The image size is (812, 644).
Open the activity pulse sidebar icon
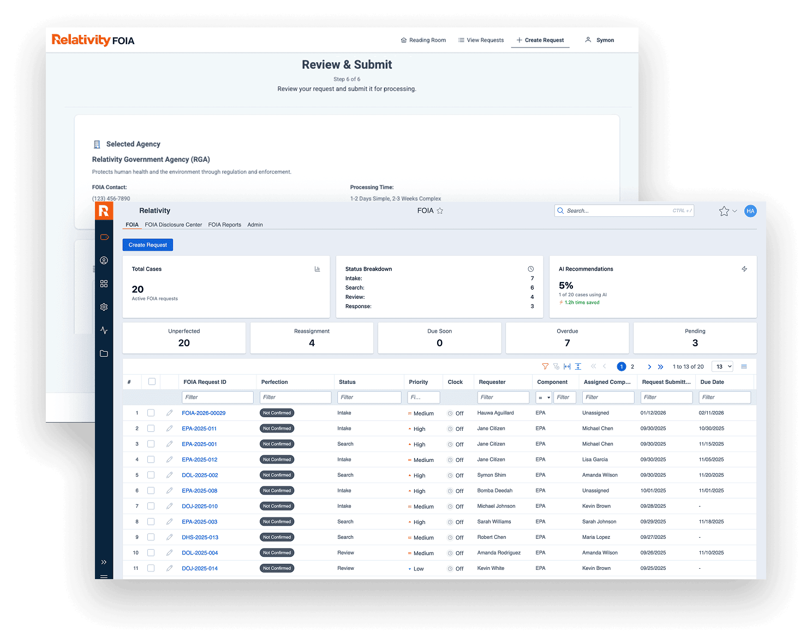(x=104, y=330)
